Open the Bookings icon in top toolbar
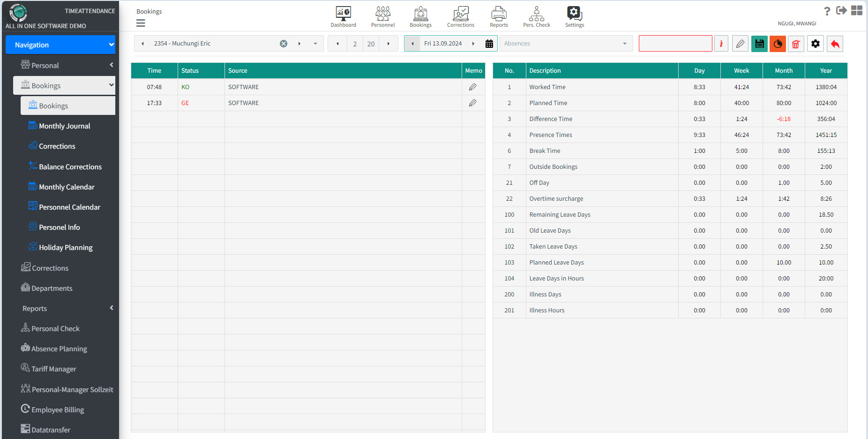 (x=420, y=16)
